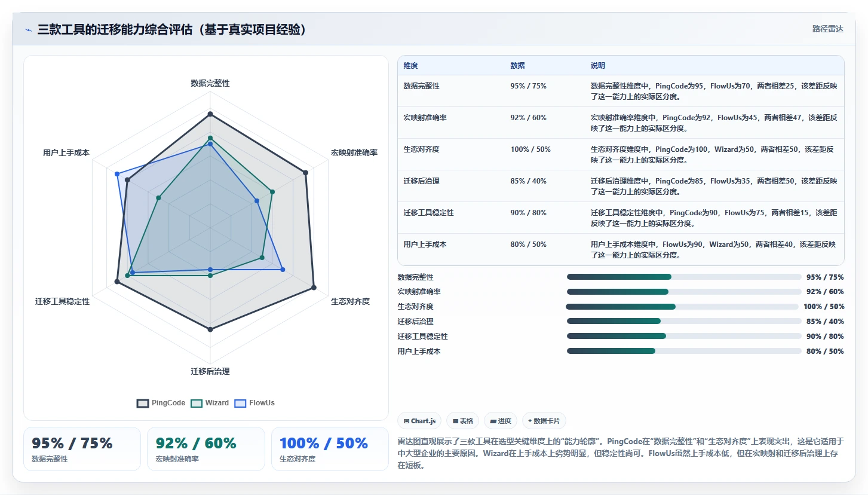Open the 92% / 60% 宏映射准确率 stat card
Screen dimensions: 868x495
click(x=206, y=449)
